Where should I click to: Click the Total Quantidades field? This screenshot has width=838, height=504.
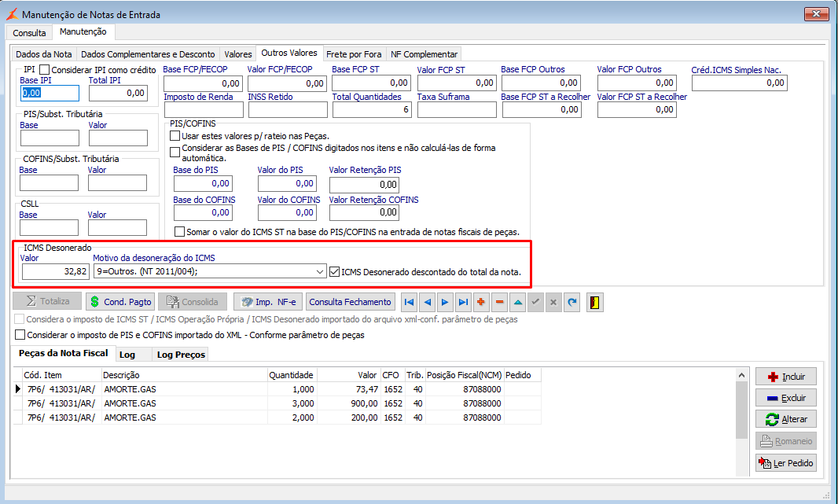point(372,109)
